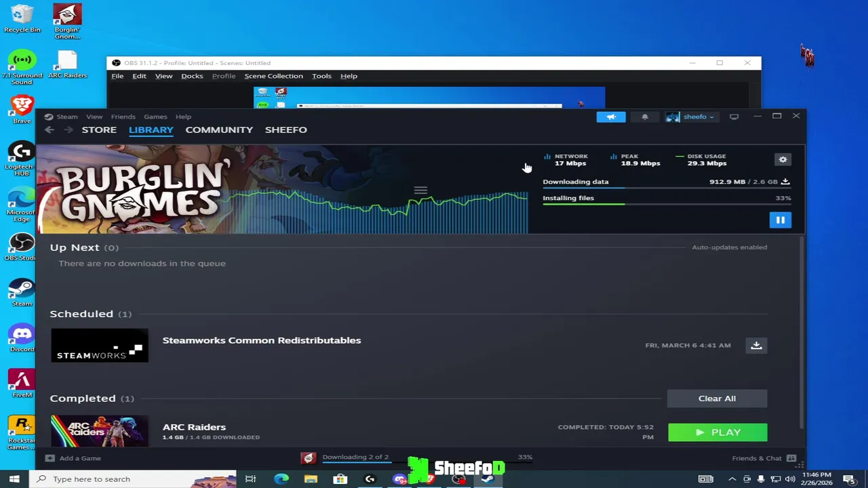Open the Steamworks thumbnail
The image size is (868, 488).
pyautogui.click(x=99, y=345)
